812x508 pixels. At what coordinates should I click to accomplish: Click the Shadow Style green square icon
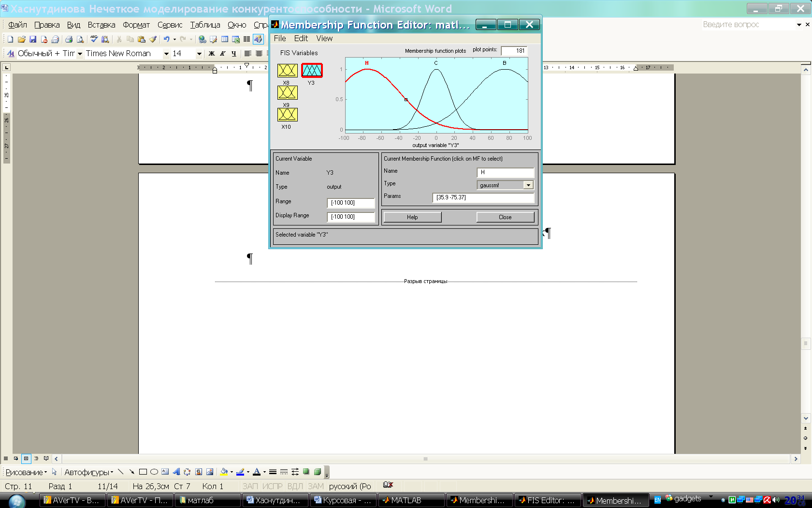306,472
